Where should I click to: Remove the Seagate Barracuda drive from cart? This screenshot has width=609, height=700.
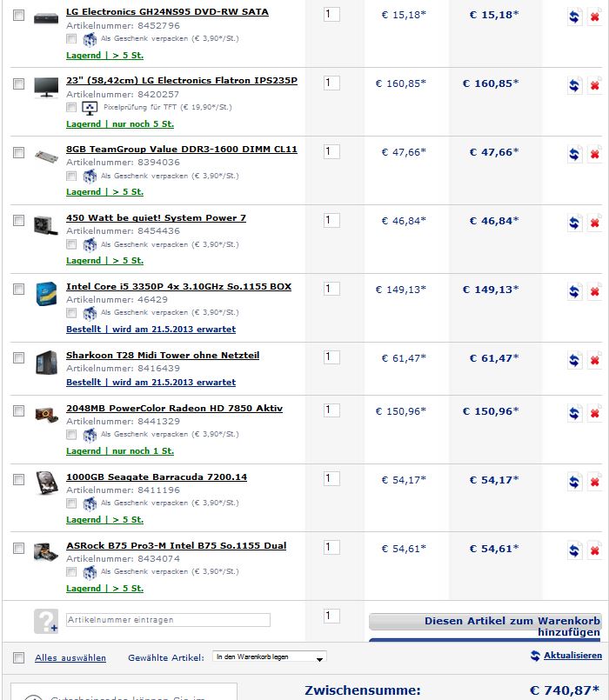coord(595,482)
